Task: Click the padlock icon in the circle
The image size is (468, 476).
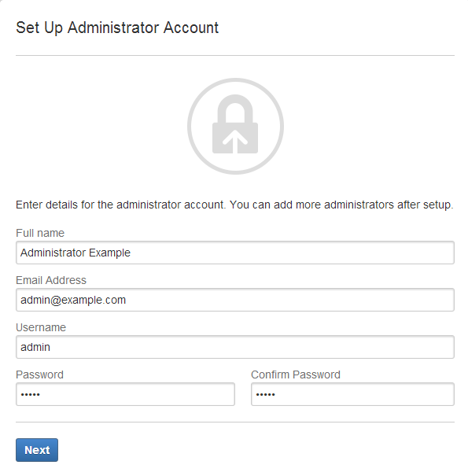Action: pyautogui.click(x=235, y=124)
